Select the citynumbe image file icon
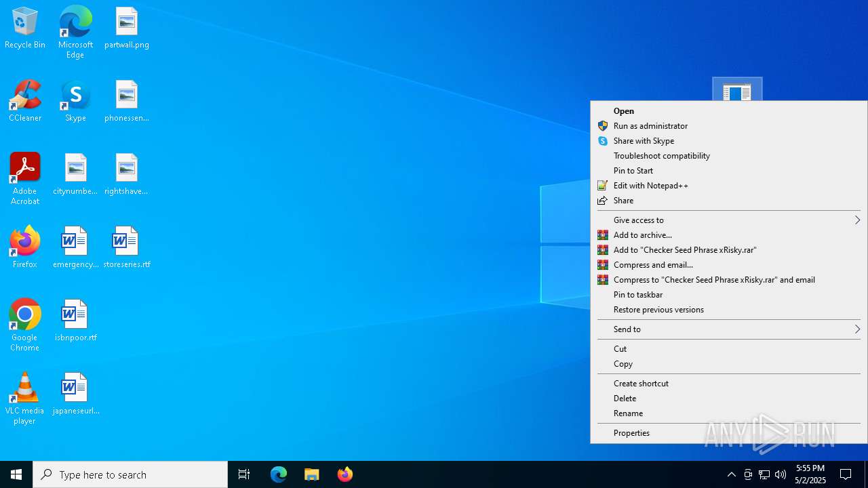 75,175
